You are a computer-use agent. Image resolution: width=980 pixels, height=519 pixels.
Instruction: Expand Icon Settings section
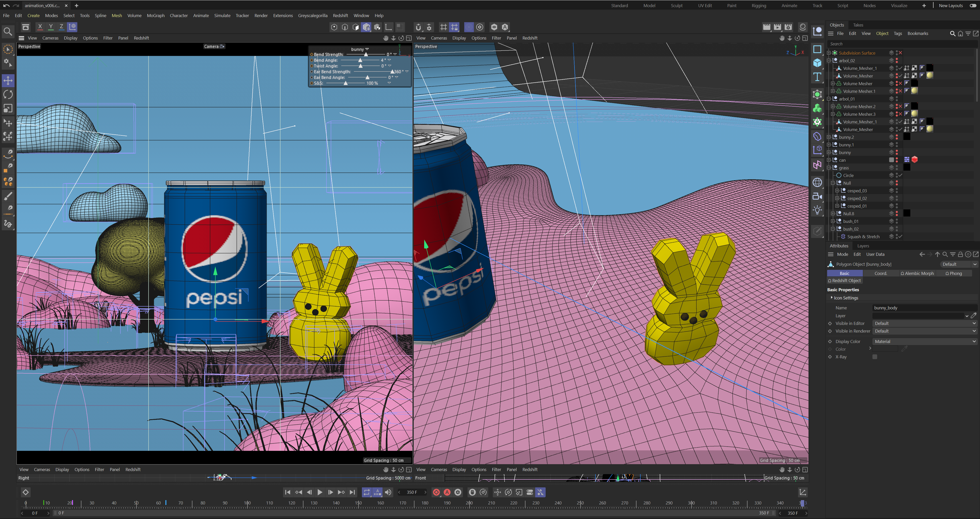pyautogui.click(x=832, y=298)
